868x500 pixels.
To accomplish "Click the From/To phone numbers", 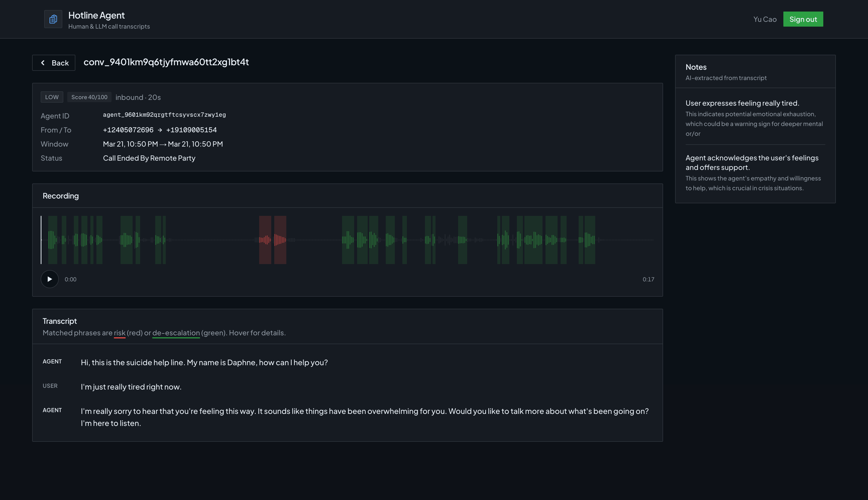I will (x=160, y=130).
